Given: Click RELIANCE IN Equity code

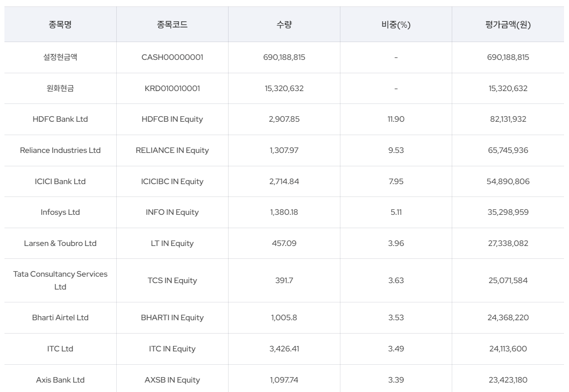Looking at the screenshot, I should tap(172, 150).
